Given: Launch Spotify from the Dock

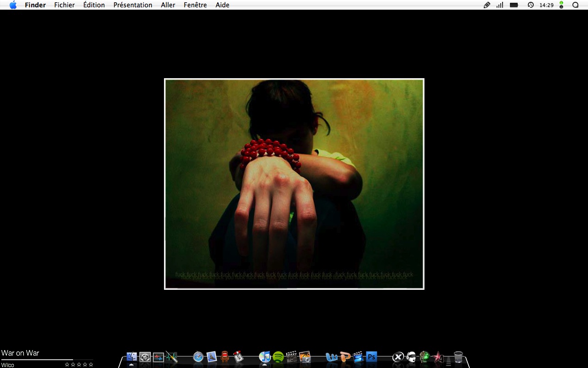Looking at the screenshot, I should (278, 357).
